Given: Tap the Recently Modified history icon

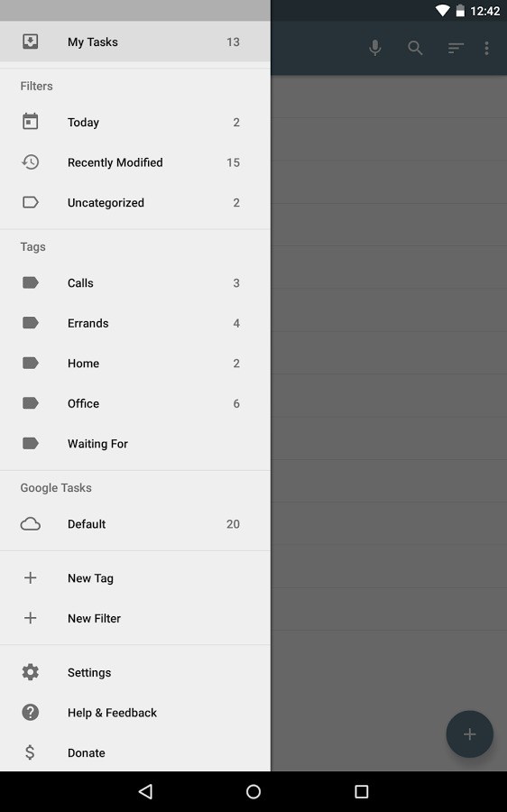Looking at the screenshot, I should pos(31,162).
